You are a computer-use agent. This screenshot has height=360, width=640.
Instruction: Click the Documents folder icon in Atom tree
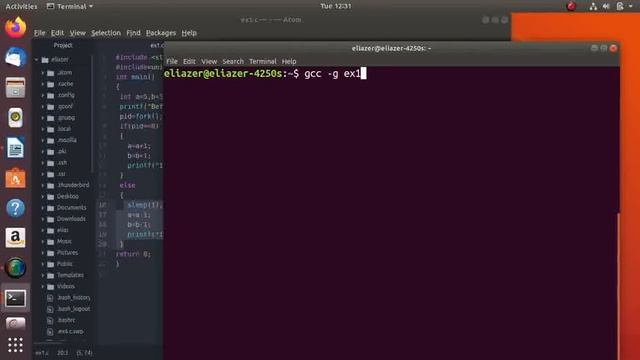tap(51, 208)
